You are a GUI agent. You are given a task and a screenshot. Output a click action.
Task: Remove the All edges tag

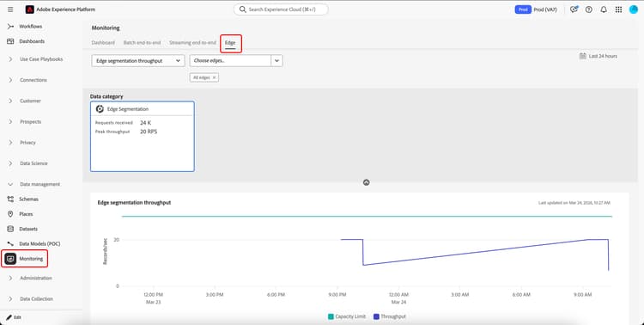pos(214,77)
